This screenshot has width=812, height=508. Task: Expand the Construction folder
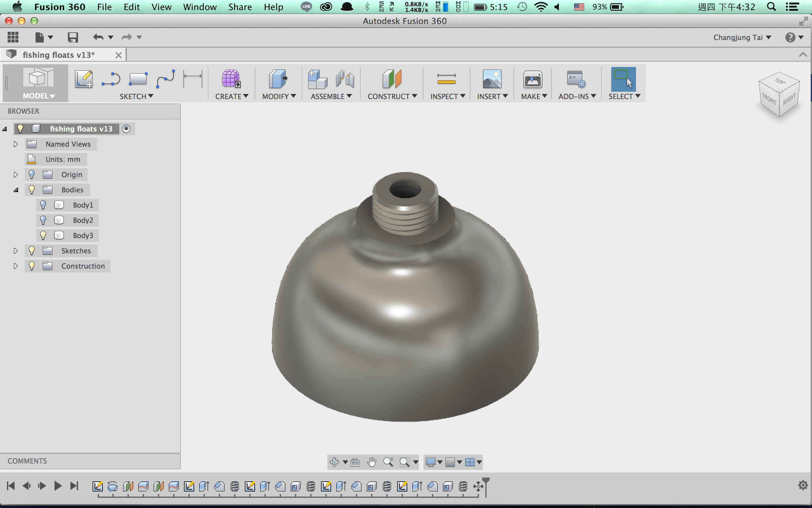tap(16, 266)
